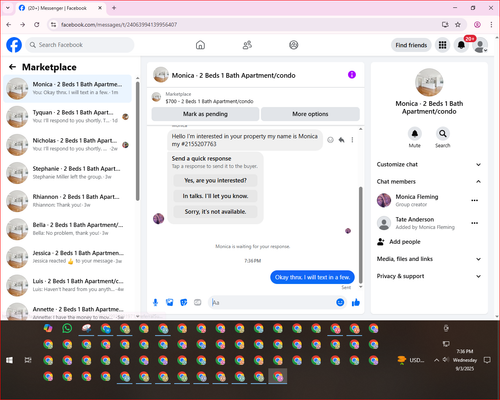Screen dimensions: 500x400
Task: Open options for Monica Fleming member
Action: tap(475, 200)
